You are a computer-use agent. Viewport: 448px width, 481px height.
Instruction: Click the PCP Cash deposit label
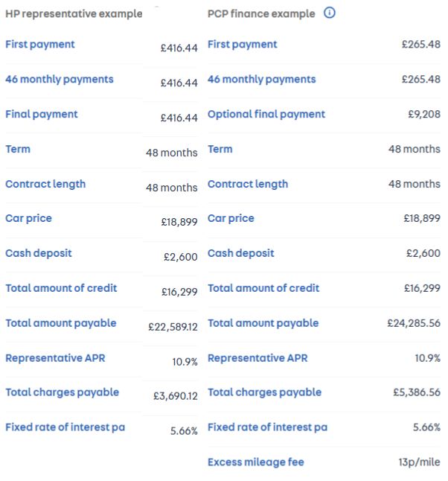click(x=241, y=254)
